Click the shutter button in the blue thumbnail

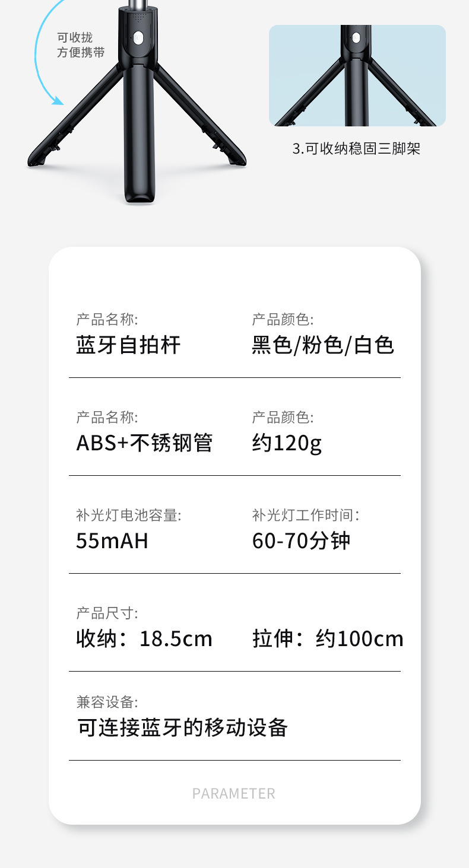pyautogui.click(x=356, y=39)
